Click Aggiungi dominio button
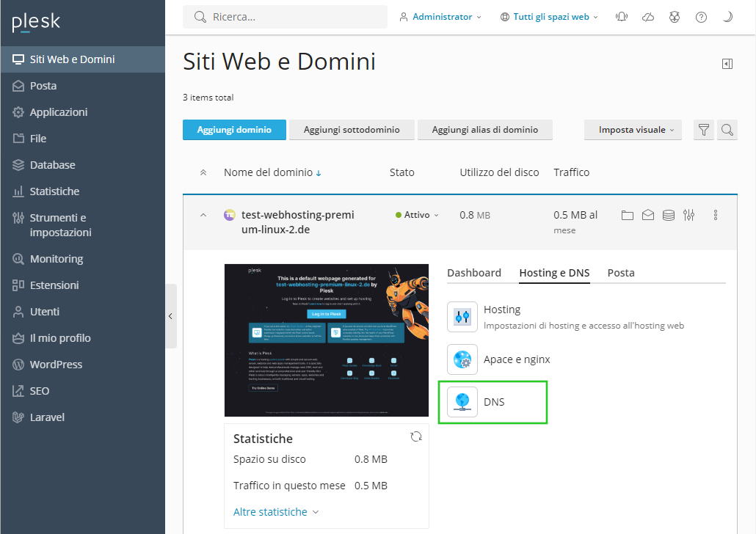Image resolution: width=756 pixels, height=534 pixels. point(234,130)
